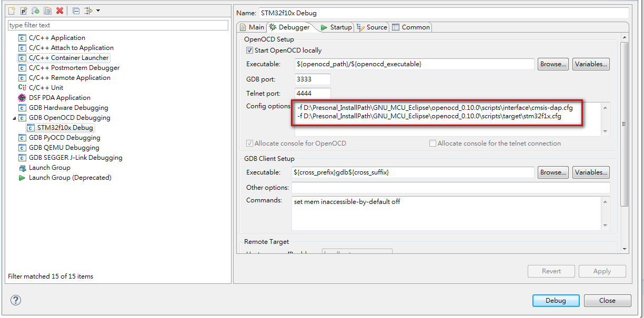Image resolution: width=644 pixels, height=318 pixels.
Task: Click the GDB port field 3333
Action: 313,79
